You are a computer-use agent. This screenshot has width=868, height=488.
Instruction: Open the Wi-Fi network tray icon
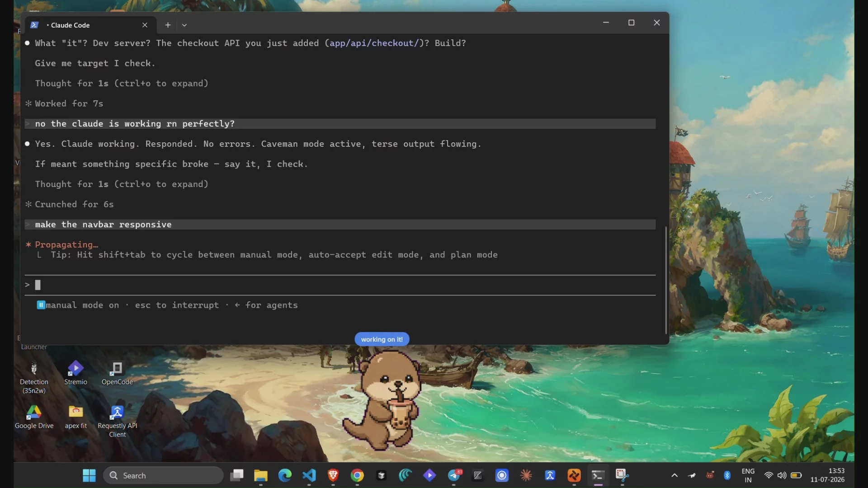(x=769, y=475)
